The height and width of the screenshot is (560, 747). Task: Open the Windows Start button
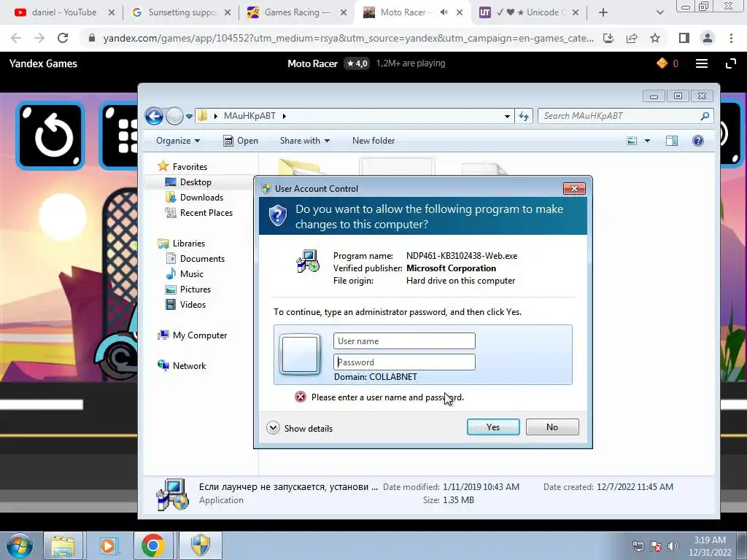pyautogui.click(x=20, y=545)
